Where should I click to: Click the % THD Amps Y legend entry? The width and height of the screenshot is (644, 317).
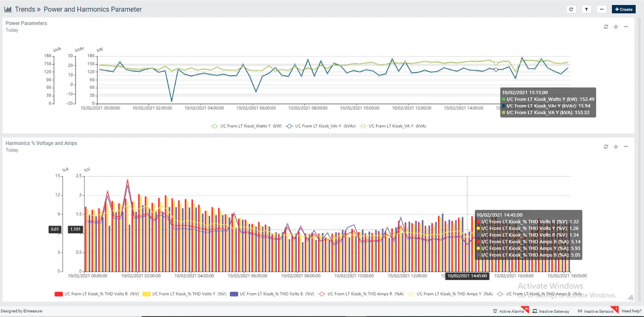pos(449,294)
